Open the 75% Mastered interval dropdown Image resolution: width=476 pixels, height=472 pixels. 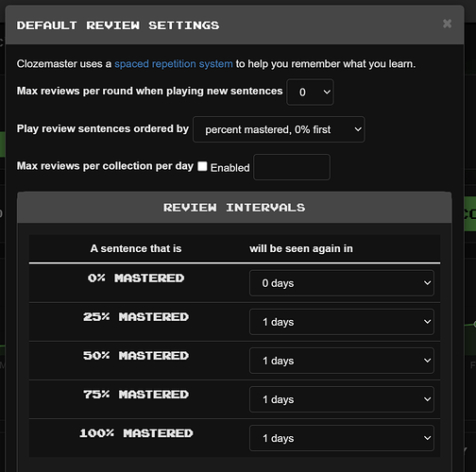(x=342, y=399)
